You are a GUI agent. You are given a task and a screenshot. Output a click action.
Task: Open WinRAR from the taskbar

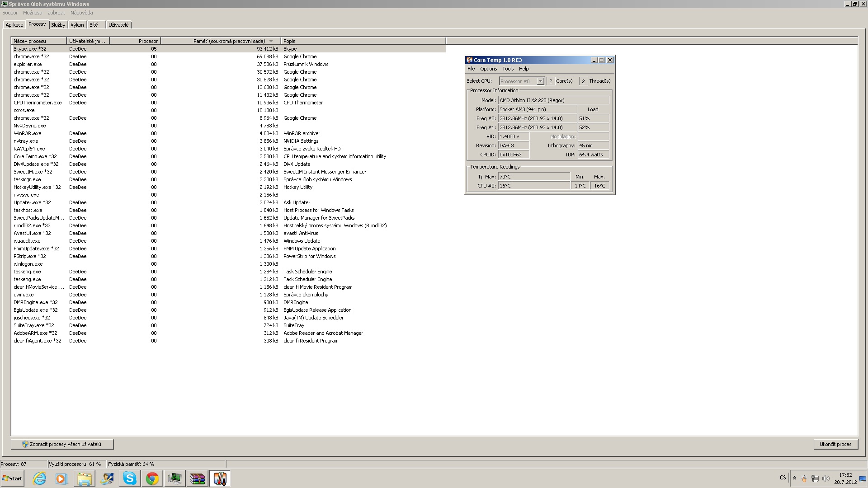coord(197,479)
